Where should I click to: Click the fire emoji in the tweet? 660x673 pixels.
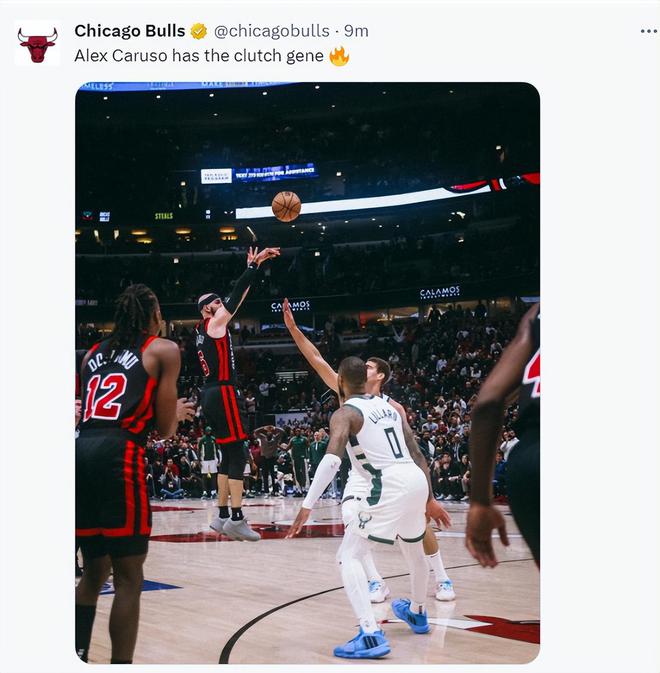339,56
